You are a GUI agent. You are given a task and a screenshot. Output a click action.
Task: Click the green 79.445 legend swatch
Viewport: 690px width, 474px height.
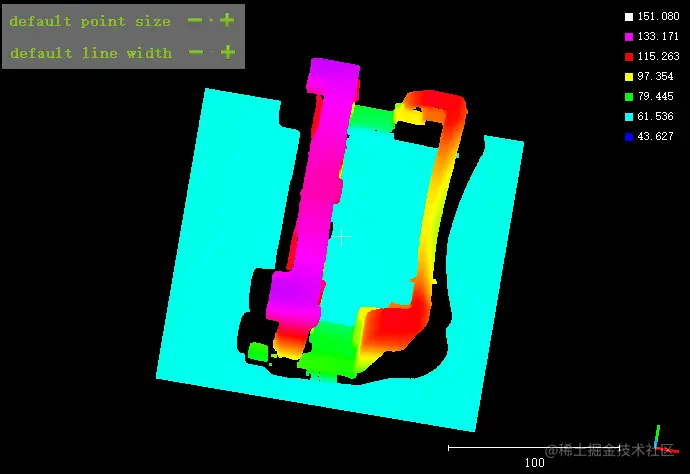click(x=629, y=97)
